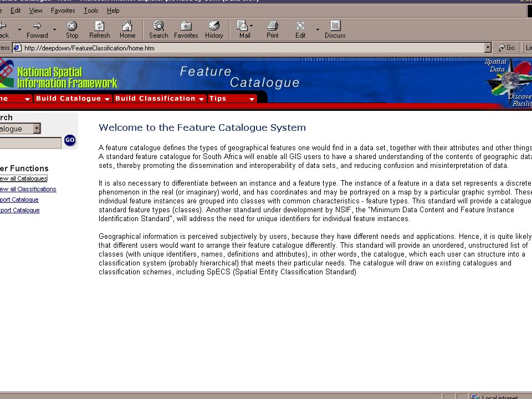Open the Mail button dropdown arrow

(x=251, y=25)
